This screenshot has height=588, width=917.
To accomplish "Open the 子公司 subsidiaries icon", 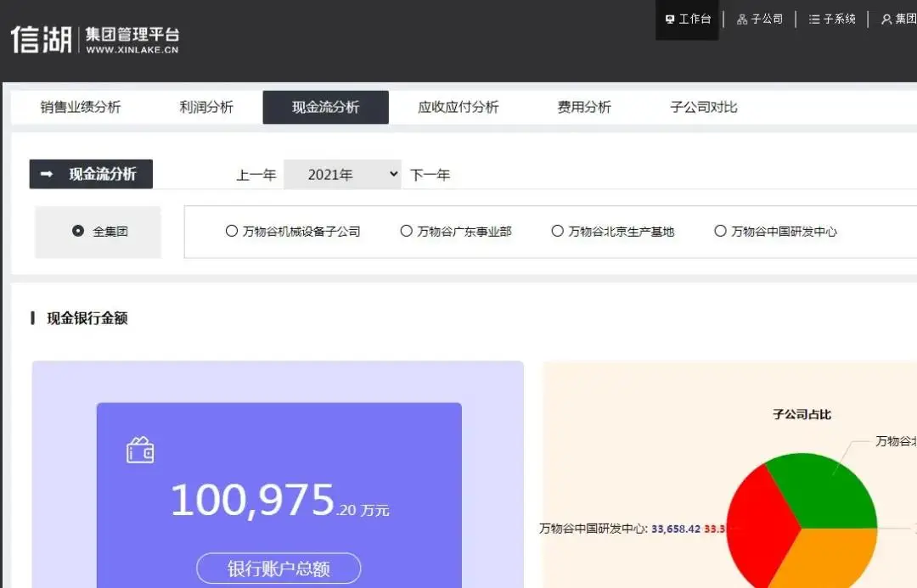I will click(x=744, y=19).
